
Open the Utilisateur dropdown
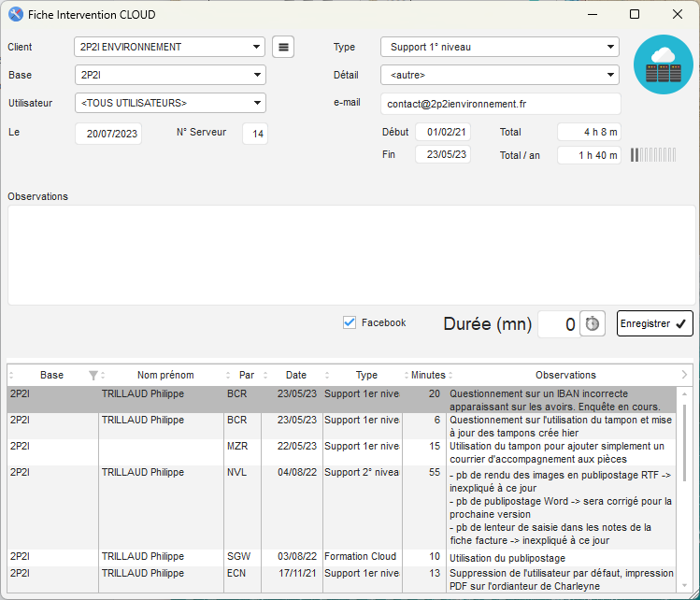pyautogui.click(x=257, y=103)
